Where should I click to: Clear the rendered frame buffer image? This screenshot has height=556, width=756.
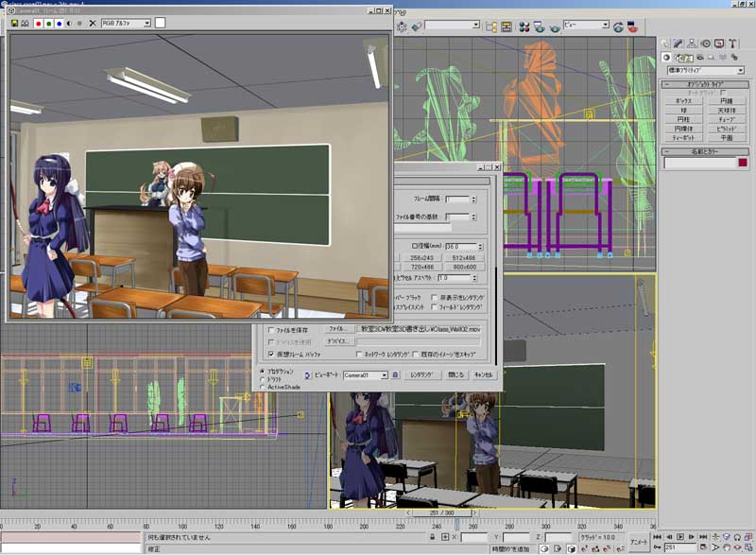tap(93, 23)
